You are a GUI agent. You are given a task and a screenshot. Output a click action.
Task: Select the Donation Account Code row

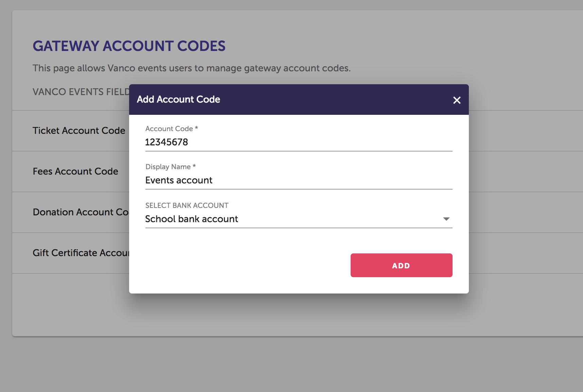[x=81, y=212]
